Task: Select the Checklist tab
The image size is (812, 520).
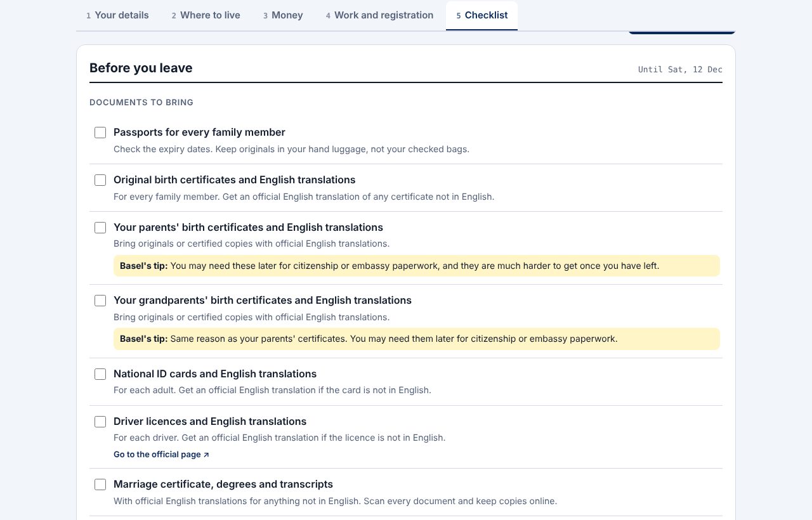Action: pos(481,15)
